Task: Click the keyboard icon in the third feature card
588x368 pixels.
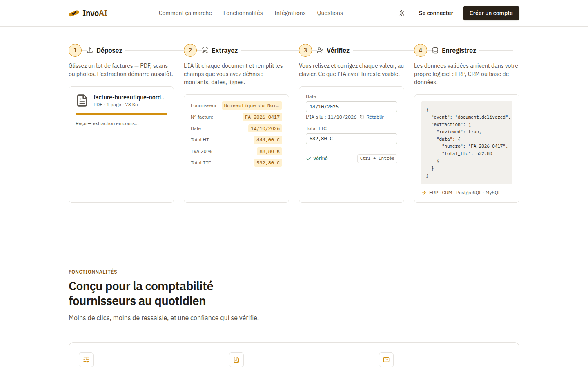Action: click(x=386, y=360)
